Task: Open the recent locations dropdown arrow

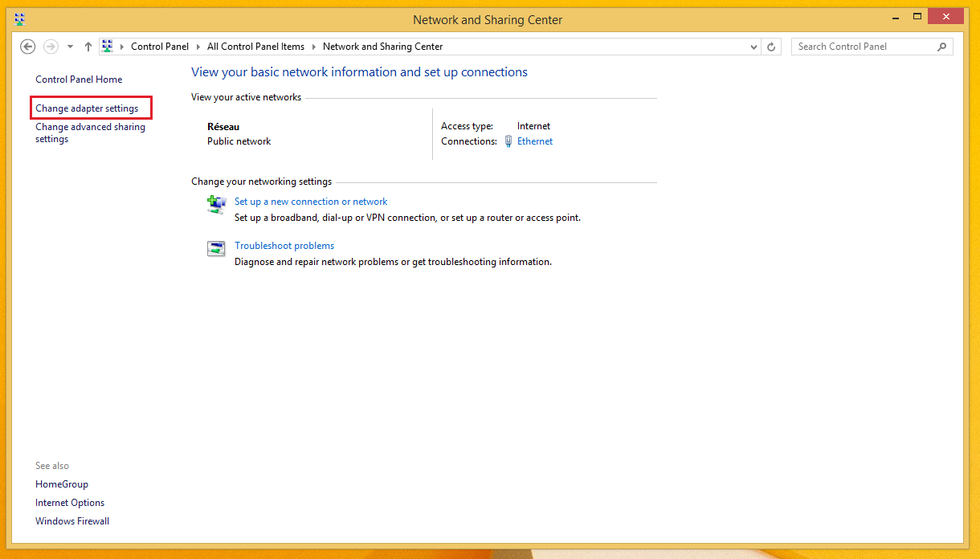Action: [70, 47]
